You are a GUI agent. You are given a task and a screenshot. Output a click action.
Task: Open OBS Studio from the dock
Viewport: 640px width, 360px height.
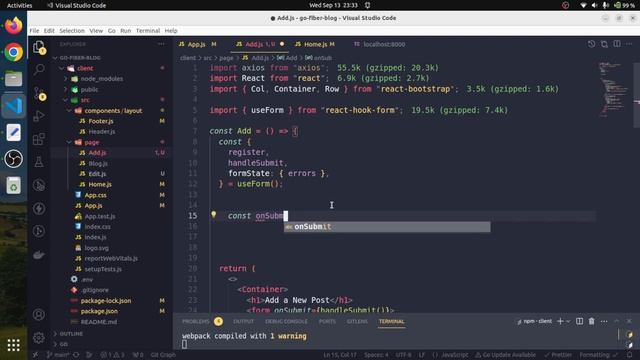(13, 159)
